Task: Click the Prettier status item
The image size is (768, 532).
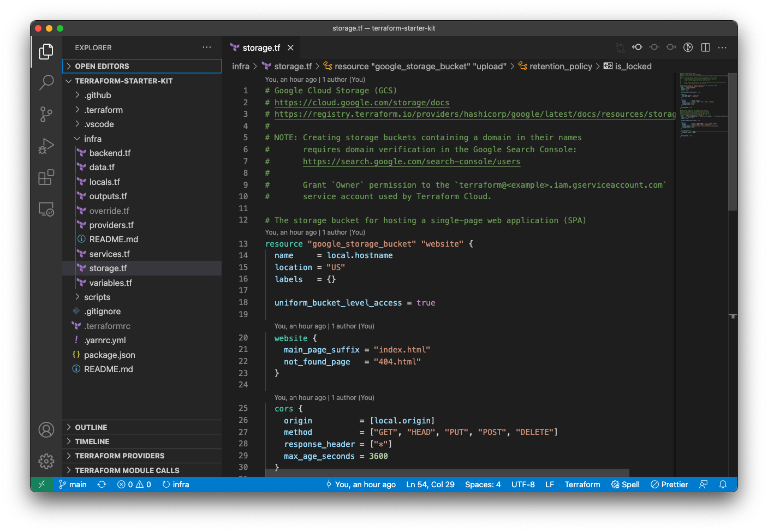Action: tap(669, 485)
